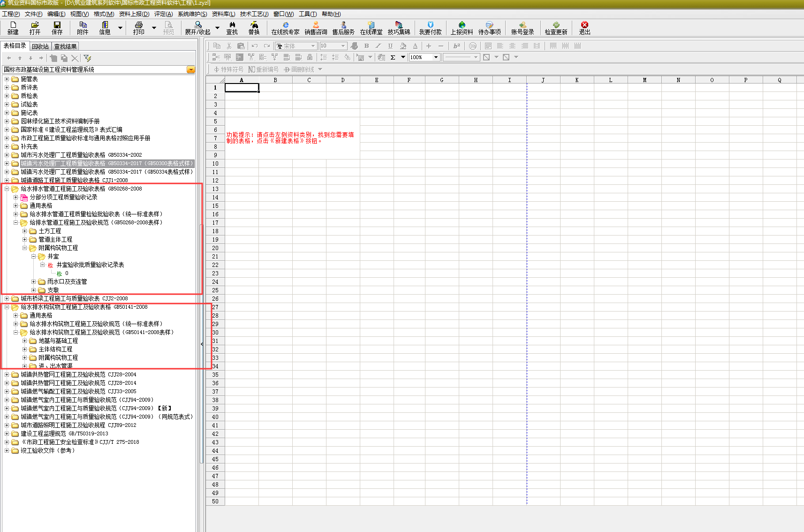Select 城市桥梁工程施工与质量验收表 CJJ2-2008
Screen dimensions: 804x532
point(74,298)
